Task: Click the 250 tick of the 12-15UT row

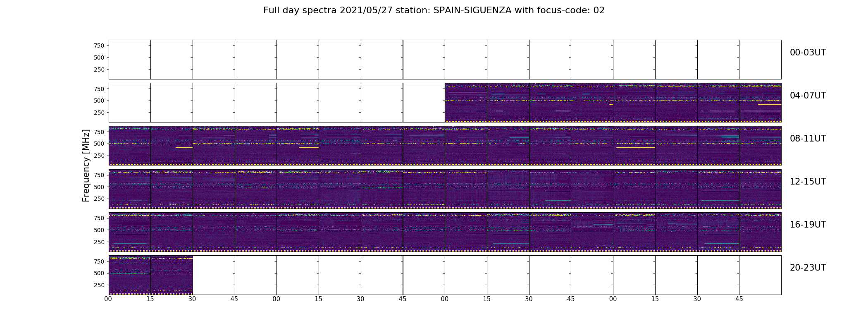Action: (99, 199)
